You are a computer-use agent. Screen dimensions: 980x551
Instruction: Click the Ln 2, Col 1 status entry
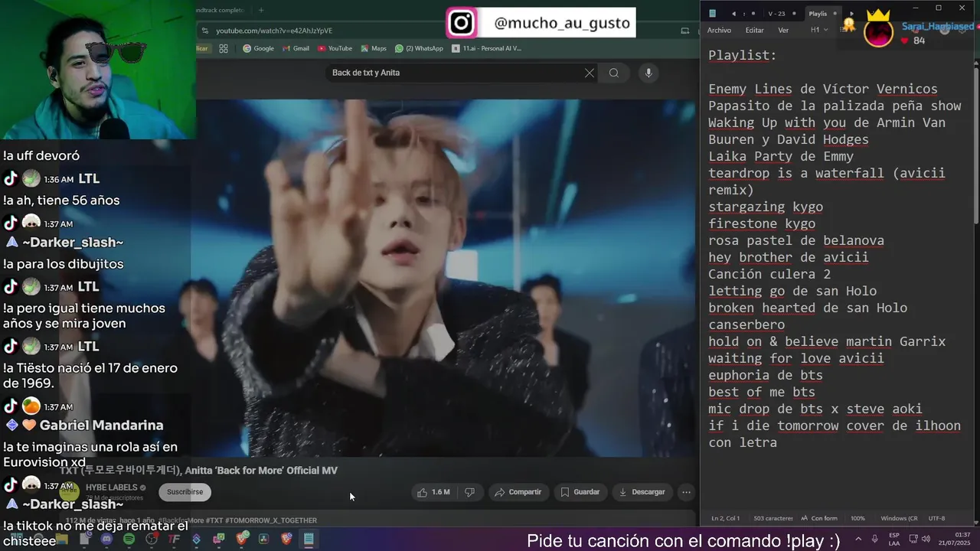coord(726,518)
